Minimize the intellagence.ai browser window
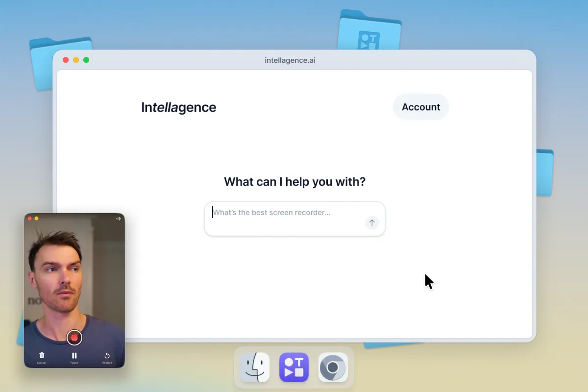This screenshot has width=588, height=392. coord(76,60)
